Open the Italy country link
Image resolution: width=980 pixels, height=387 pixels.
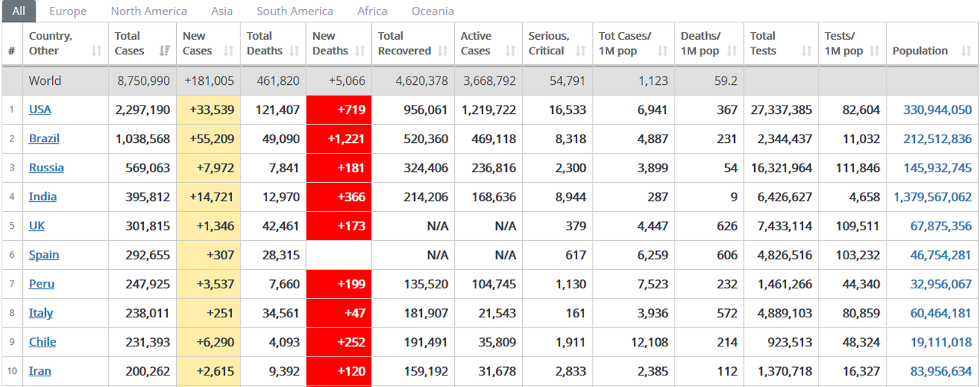(x=41, y=313)
